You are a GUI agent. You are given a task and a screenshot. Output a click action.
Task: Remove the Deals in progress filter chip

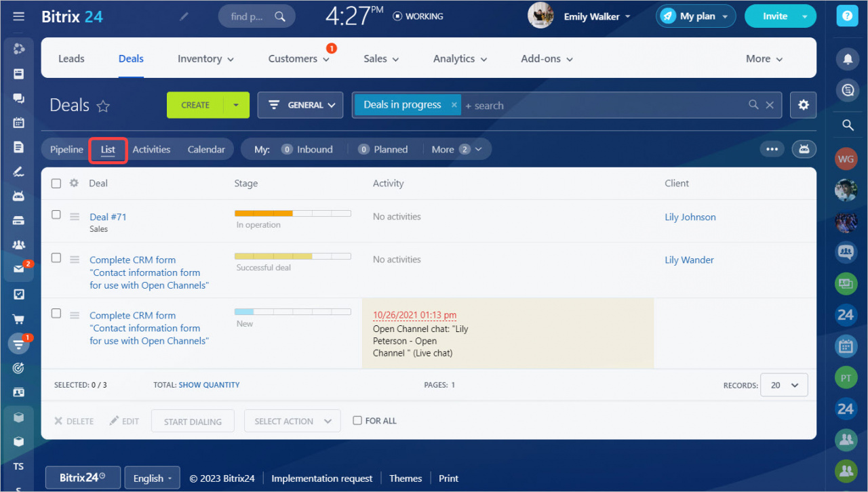454,105
